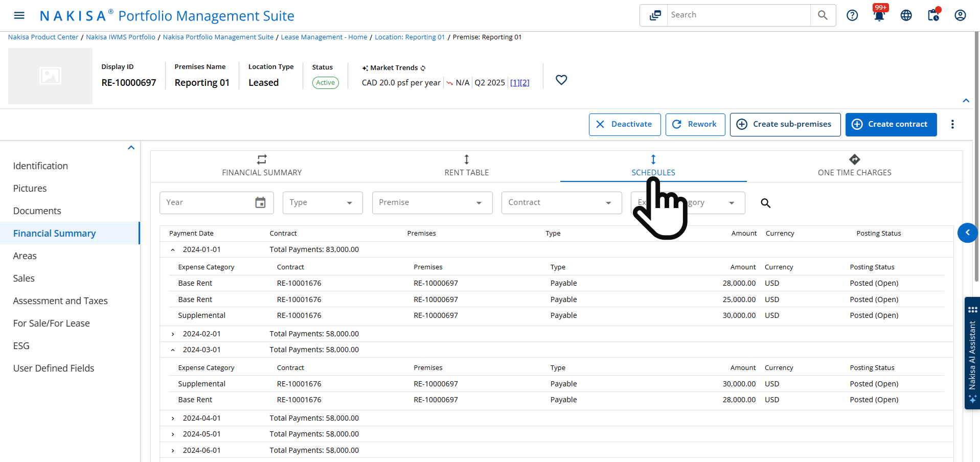Click the Deactivate button
Viewport: 980px width, 462px height.
(624, 125)
